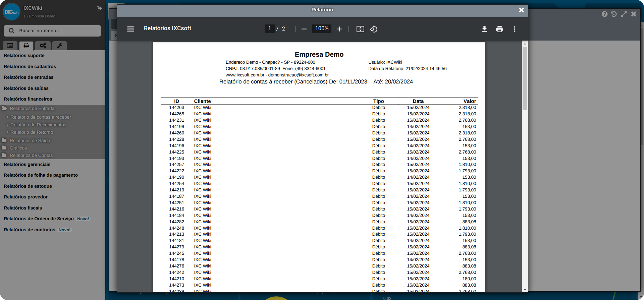Expand Relatórios de Contas folder
The width and height of the screenshot is (644, 300).
coord(31,156)
